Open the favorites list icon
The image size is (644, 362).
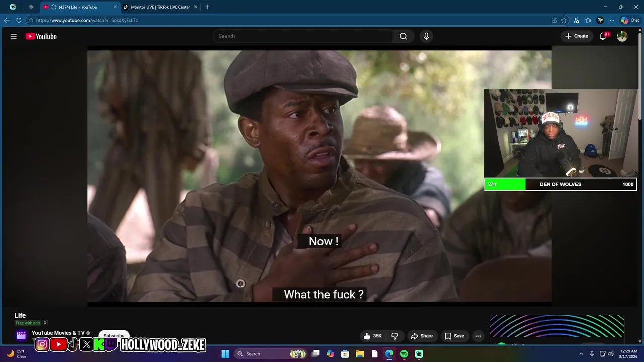588,20
